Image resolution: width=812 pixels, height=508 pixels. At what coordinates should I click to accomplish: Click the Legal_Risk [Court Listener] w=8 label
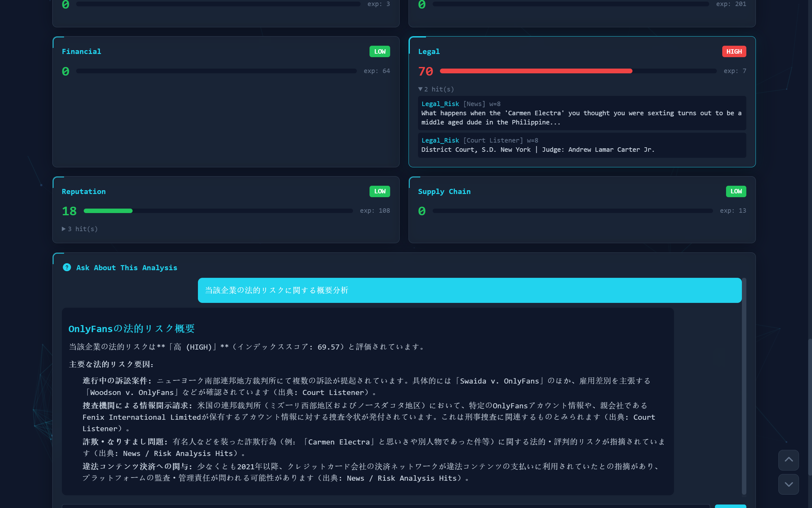tap(480, 140)
